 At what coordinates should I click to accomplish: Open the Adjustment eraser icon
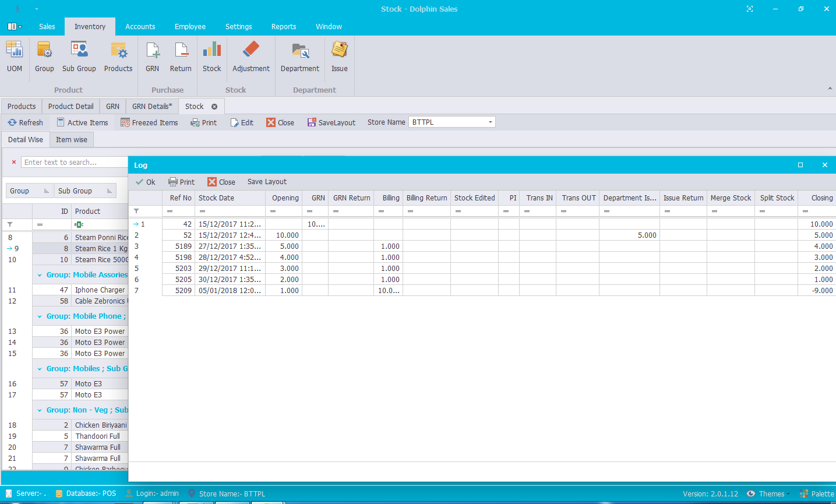pyautogui.click(x=251, y=57)
